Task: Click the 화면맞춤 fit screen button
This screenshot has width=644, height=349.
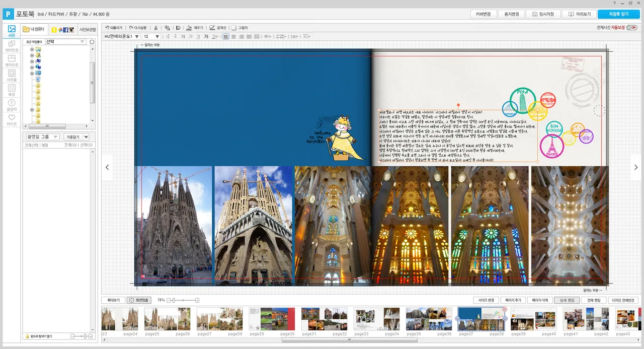Action: pos(139,300)
